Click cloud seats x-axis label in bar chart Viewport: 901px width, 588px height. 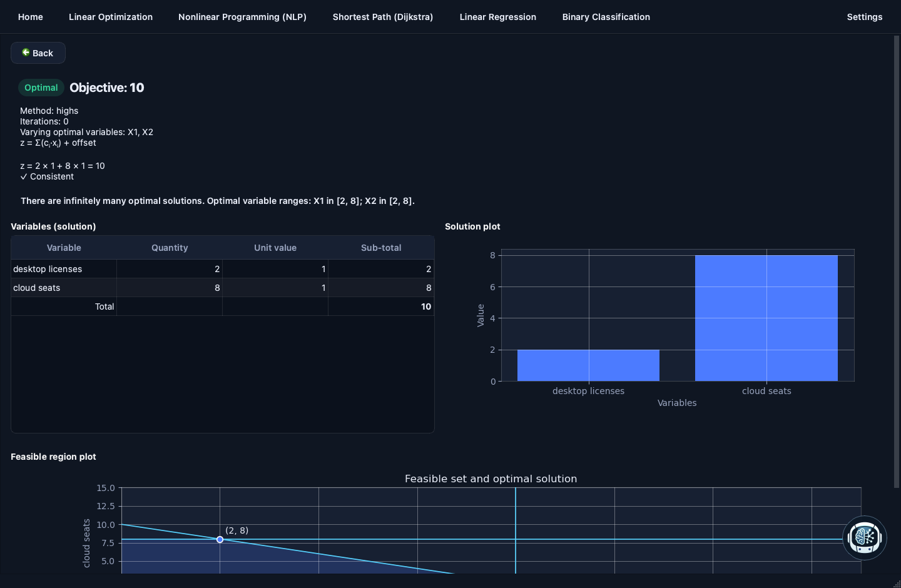766,391
